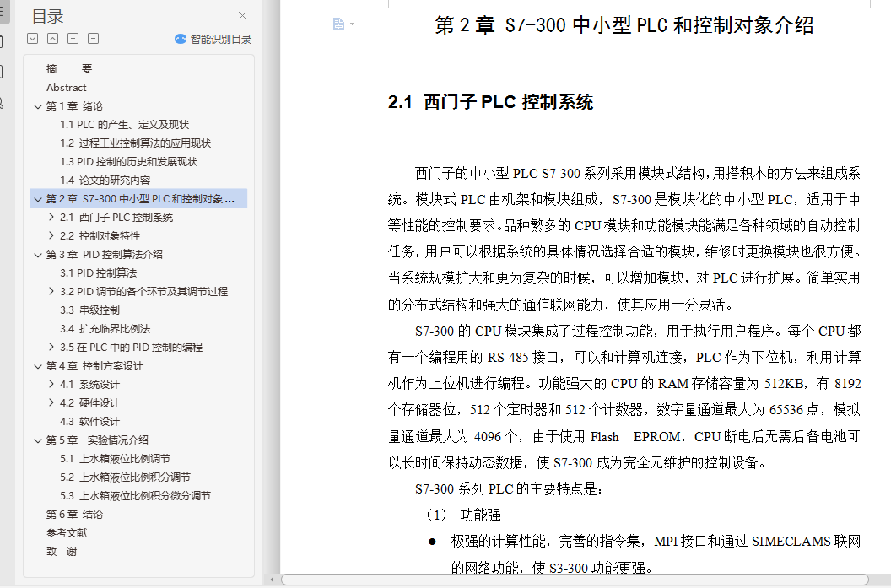The height and width of the screenshot is (588, 891).
Task: Collapse the 第 3 章 PID 控制算法介绍 node
Action: [38, 255]
